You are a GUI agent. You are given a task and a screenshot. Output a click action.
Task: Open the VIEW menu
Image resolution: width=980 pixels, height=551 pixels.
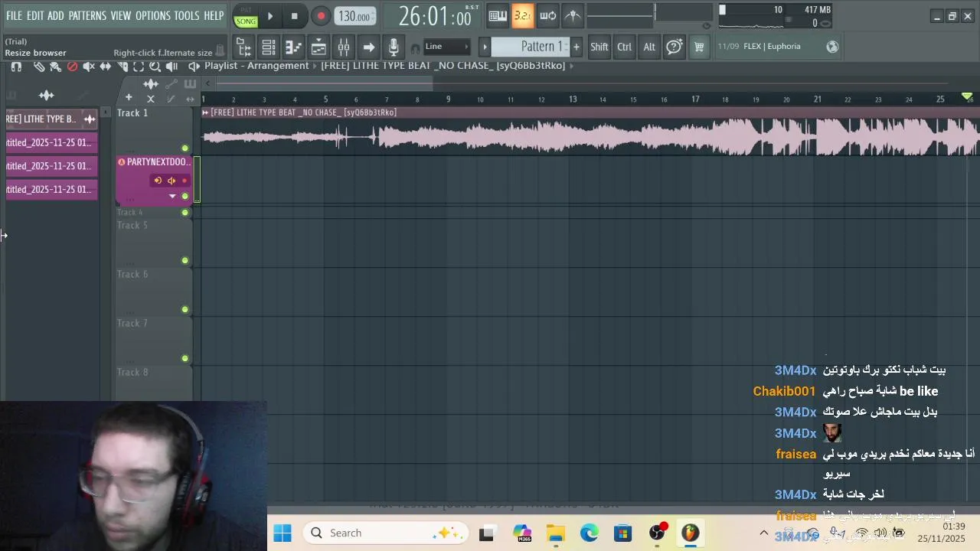[x=120, y=15]
